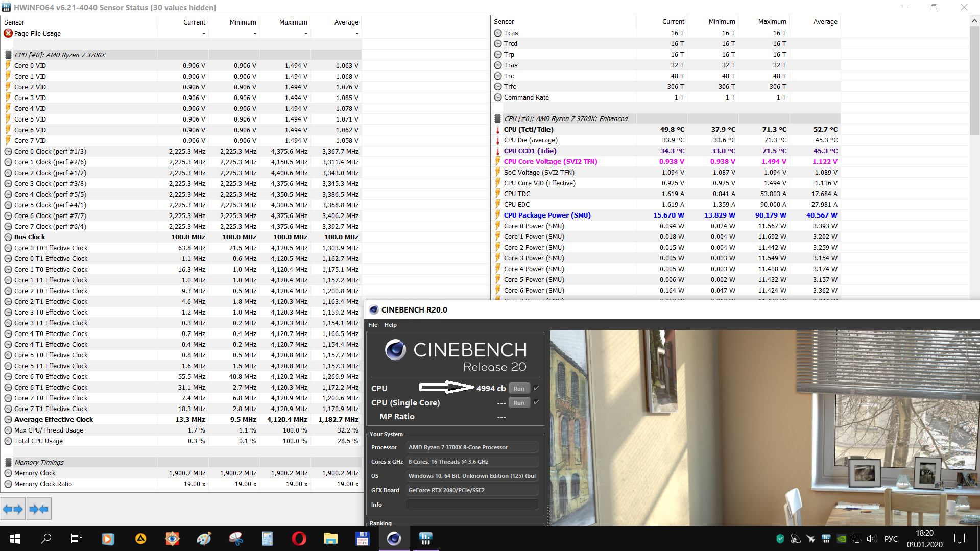The image size is (980, 551).
Task: Select the Average Effective Clock row
Action: tap(181, 420)
